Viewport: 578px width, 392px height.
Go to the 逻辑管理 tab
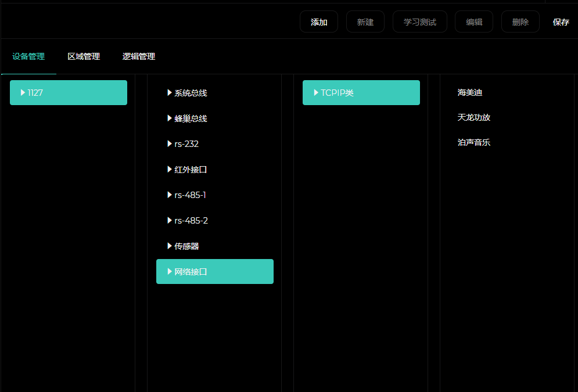click(139, 56)
